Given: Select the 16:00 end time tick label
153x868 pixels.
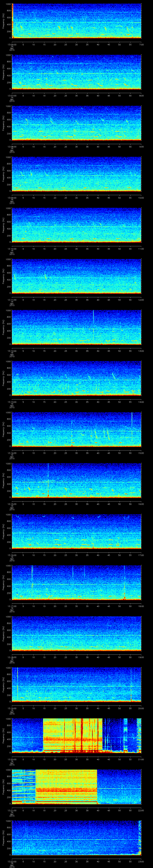Looking at the screenshot, I should coord(141,504).
